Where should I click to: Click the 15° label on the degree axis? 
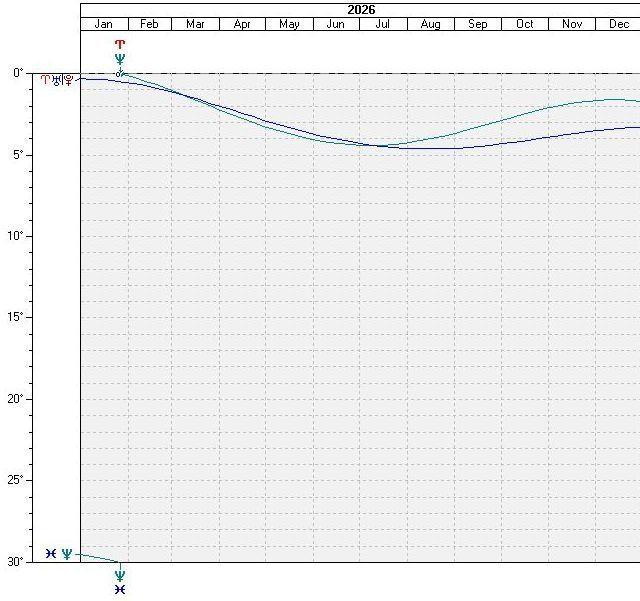click(x=15, y=317)
